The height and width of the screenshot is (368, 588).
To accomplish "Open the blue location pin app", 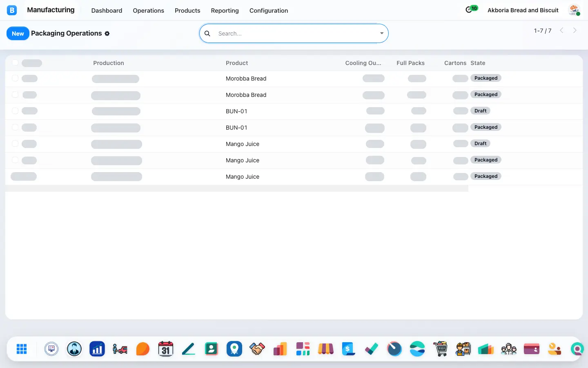I will tap(234, 349).
